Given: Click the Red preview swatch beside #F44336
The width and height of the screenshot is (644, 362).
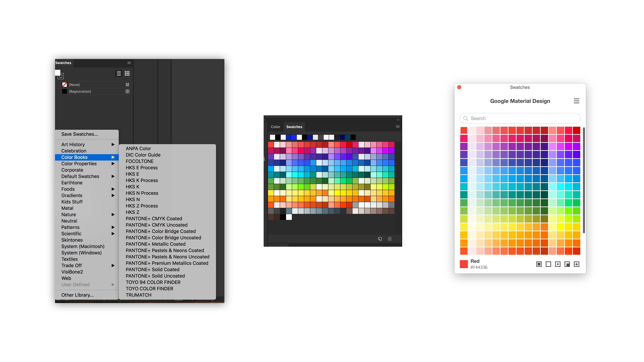Looking at the screenshot, I should 464,264.
